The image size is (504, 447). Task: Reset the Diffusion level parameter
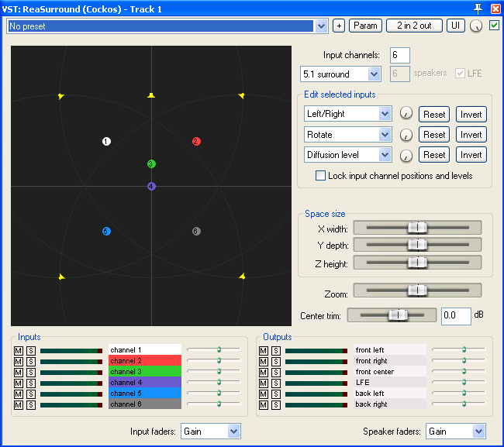click(x=434, y=155)
